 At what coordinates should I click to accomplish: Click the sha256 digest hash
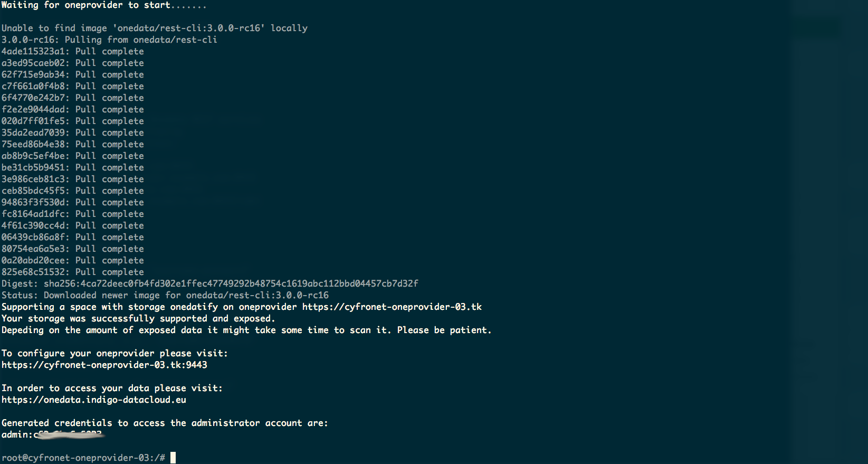pos(231,283)
